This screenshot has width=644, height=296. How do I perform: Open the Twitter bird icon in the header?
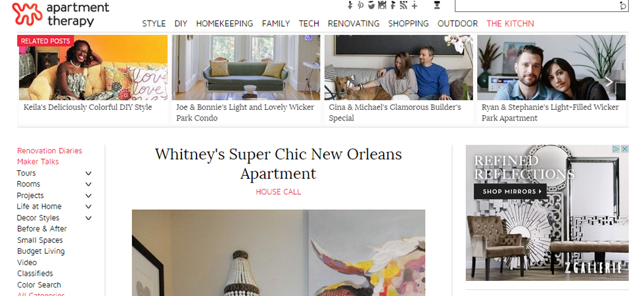pyautogui.click(x=371, y=5)
